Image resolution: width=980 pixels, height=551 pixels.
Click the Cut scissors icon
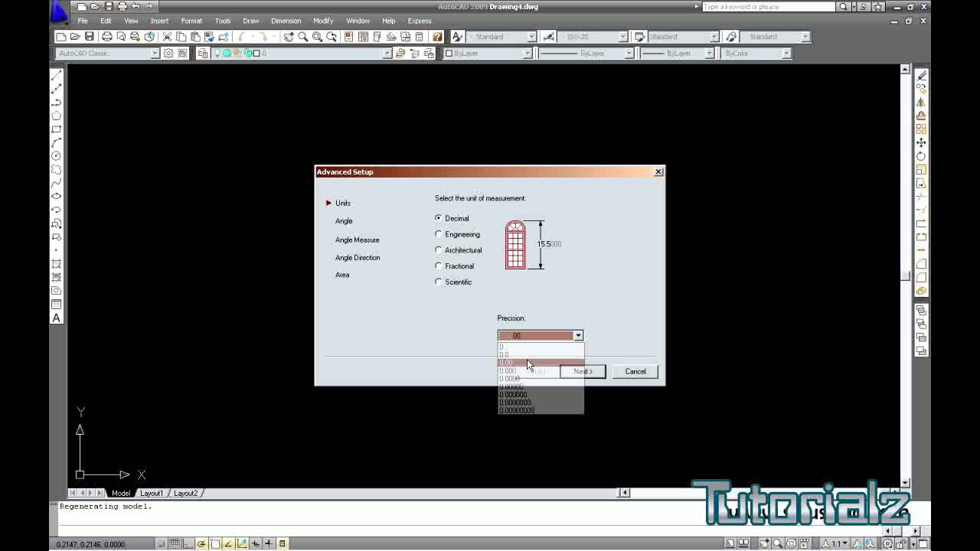(x=167, y=37)
